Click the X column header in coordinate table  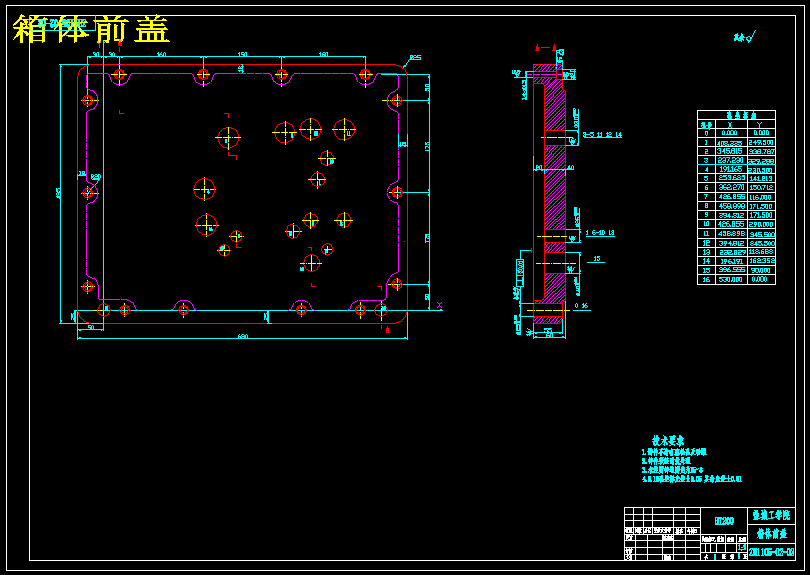coord(730,125)
